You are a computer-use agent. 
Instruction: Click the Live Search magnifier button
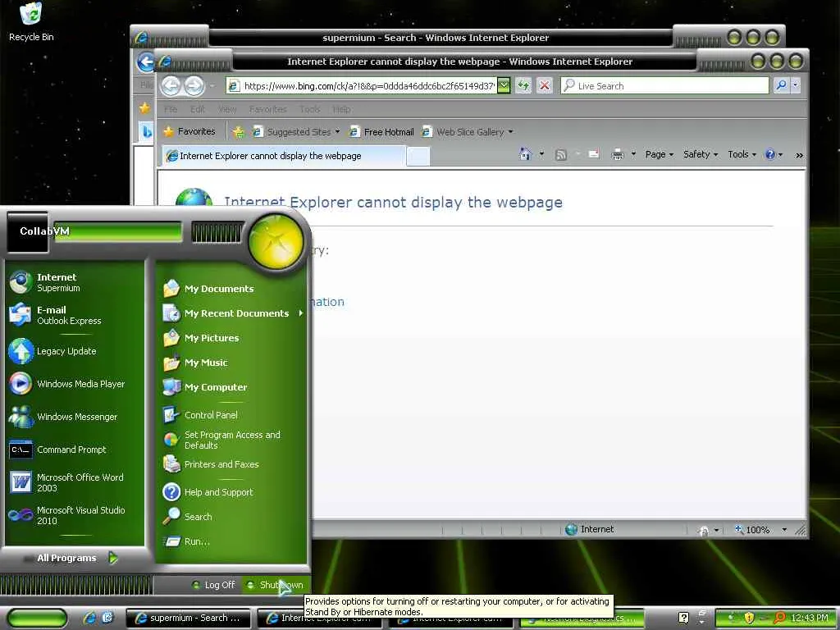tap(782, 85)
